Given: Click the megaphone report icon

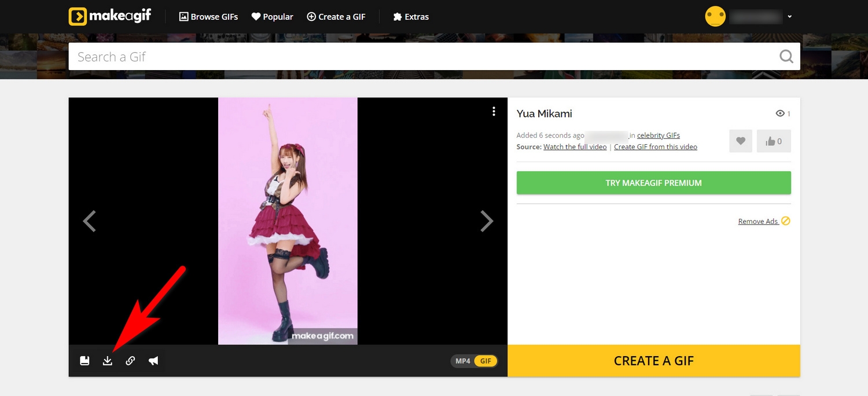Looking at the screenshot, I should (153, 361).
